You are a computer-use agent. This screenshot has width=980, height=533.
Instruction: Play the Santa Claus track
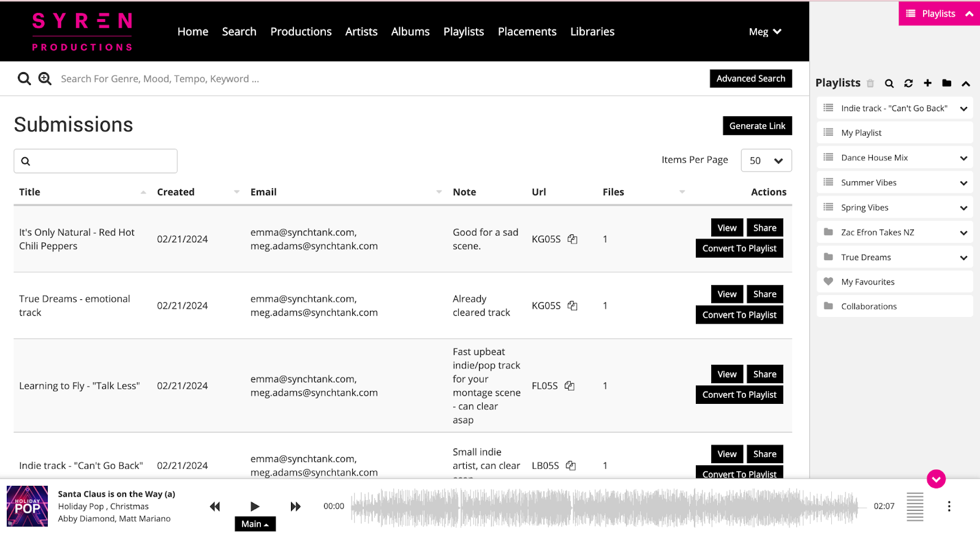255,506
